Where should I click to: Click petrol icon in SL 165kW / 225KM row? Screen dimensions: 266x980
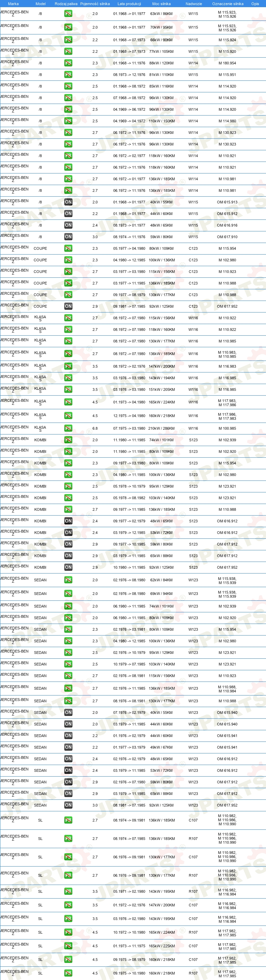coord(68,946)
